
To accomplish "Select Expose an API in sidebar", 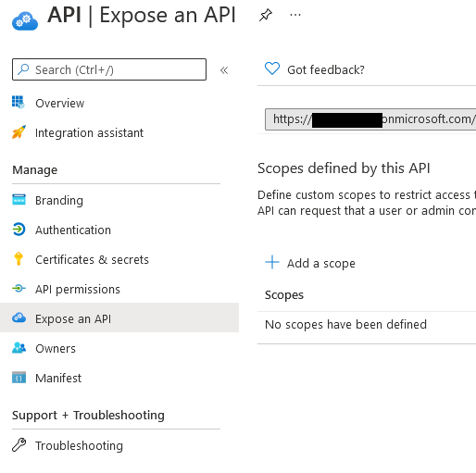I will pyautogui.click(x=119, y=318).
